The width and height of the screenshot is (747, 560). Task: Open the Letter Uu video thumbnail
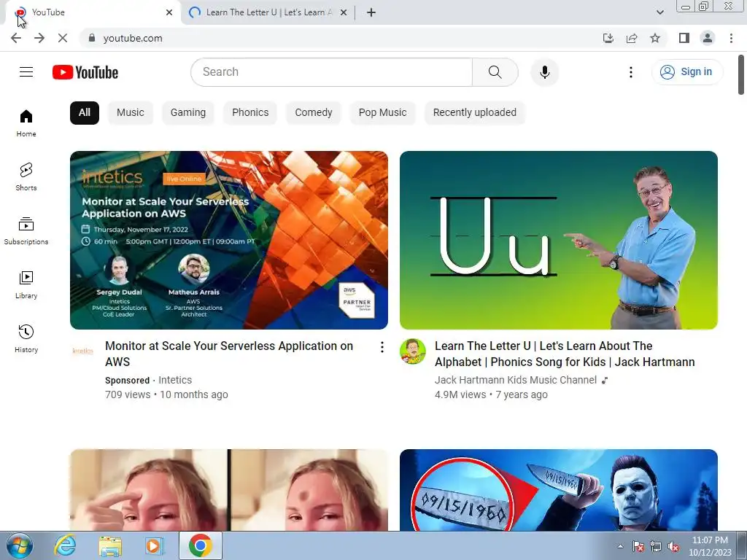558,240
